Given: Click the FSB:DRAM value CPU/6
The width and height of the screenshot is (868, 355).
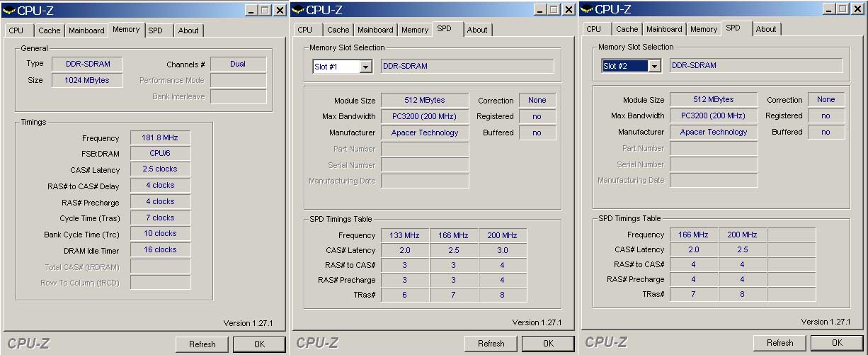Looking at the screenshot, I should coord(160,154).
